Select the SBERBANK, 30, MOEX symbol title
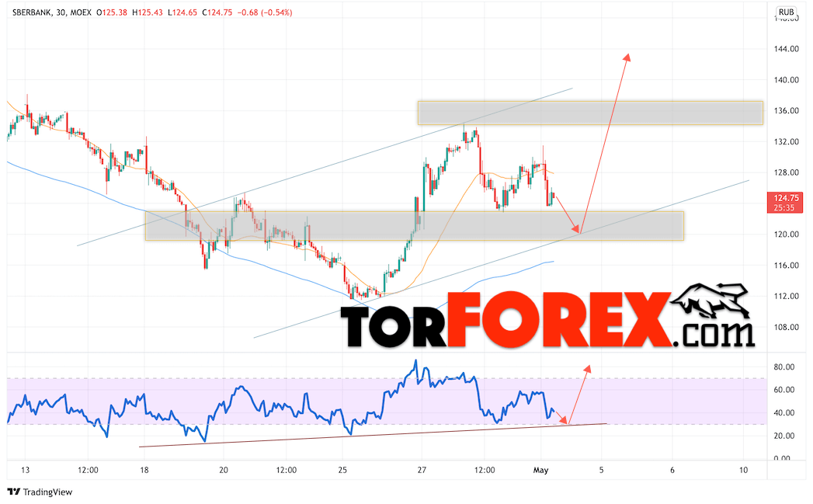This screenshot has height=504, width=813. (52, 12)
